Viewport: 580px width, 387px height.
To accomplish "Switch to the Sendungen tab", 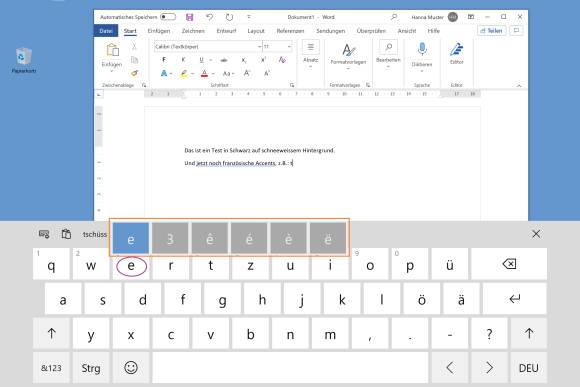I will [331, 31].
